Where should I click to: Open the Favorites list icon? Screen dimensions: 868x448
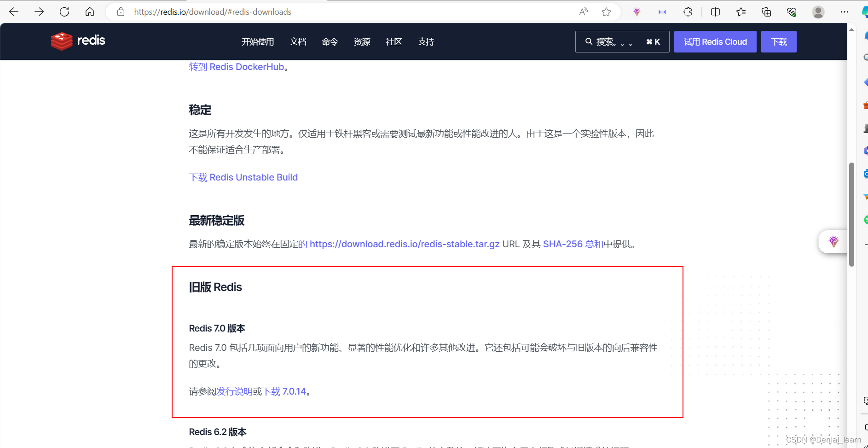pos(741,12)
